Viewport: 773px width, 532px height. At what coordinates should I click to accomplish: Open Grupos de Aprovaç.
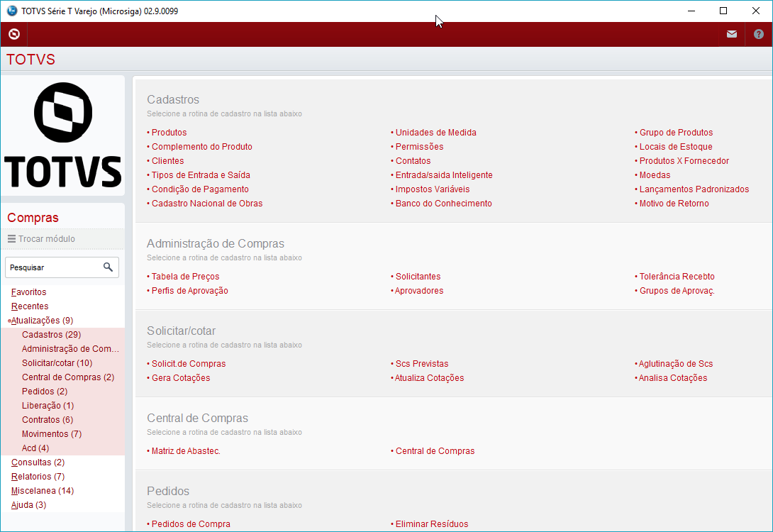coord(677,291)
